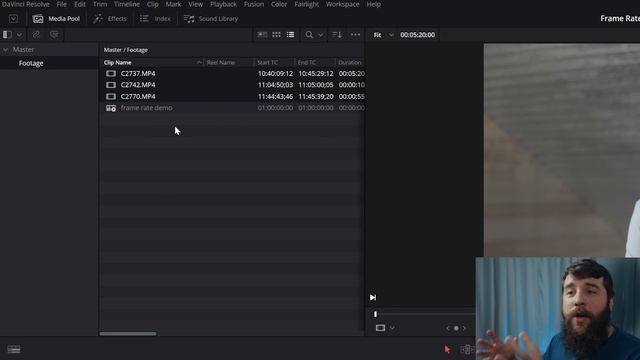Sort by the Clip Name column

(x=118, y=62)
